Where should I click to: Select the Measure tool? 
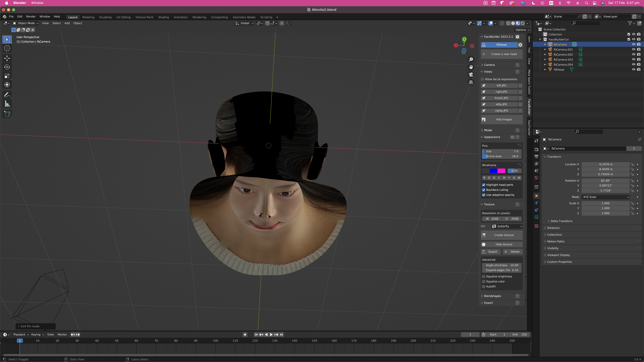click(x=7, y=104)
